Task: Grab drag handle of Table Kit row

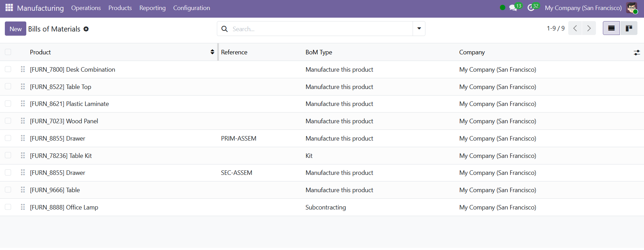Action: [23, 155]
